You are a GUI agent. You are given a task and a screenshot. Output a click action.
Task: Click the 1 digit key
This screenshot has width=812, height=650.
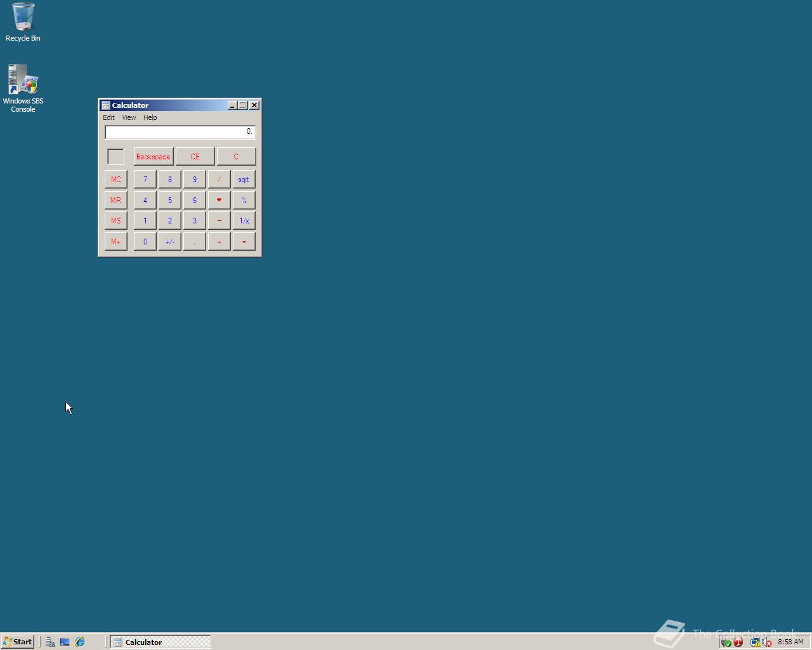(x=145, y=221)
